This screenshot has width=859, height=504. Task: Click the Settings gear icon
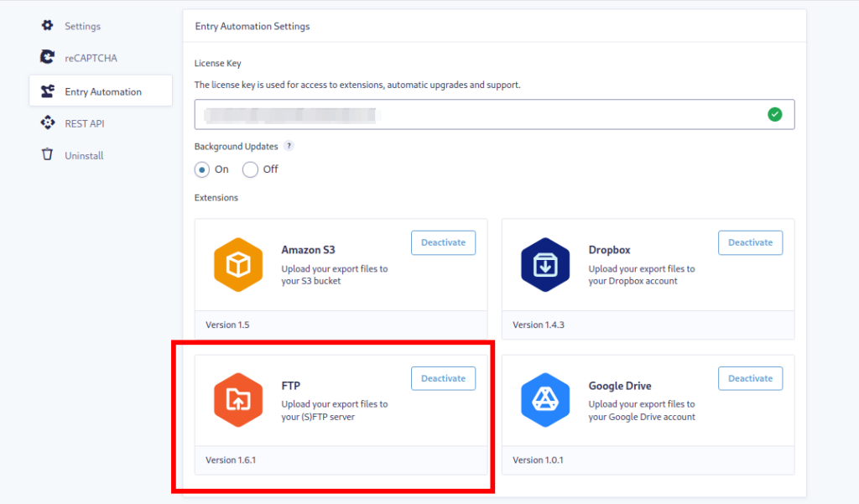(x=47, y=25)
